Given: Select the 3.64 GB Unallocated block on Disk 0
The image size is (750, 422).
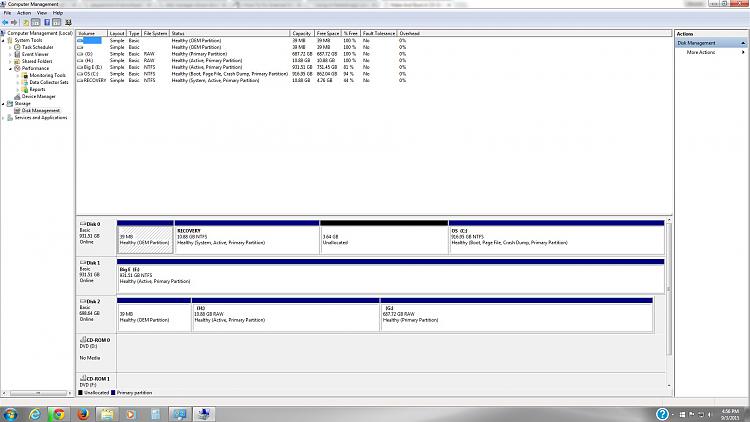Looking at the screenshot, I should point(384,238).
